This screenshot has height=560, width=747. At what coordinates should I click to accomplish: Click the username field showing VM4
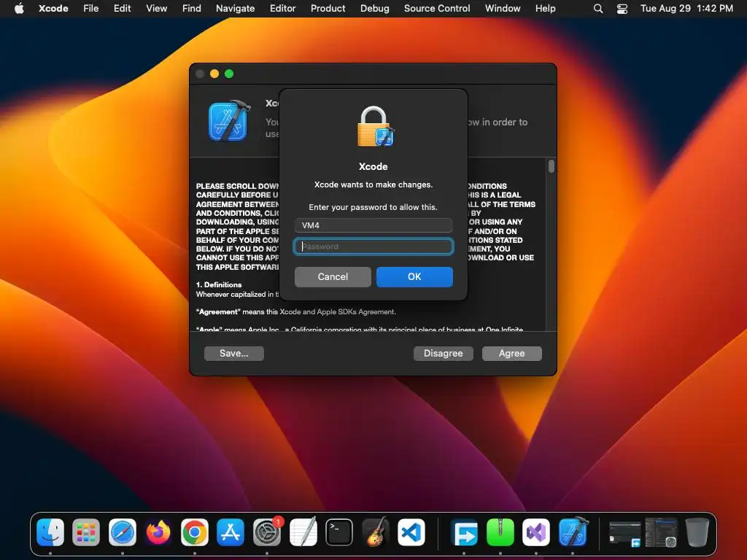[373, 225]
